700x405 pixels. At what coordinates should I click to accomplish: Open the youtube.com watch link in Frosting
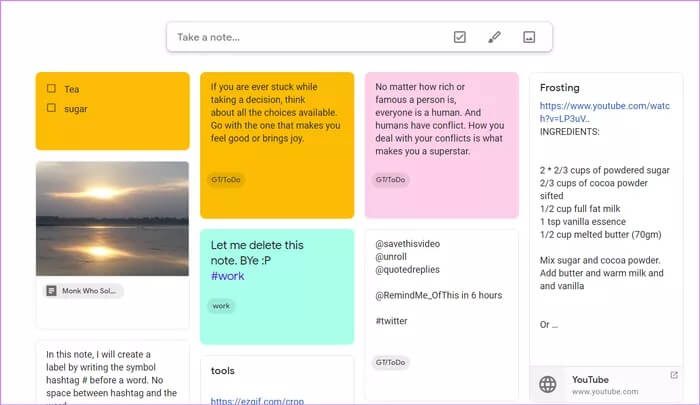tap(598, 111)
